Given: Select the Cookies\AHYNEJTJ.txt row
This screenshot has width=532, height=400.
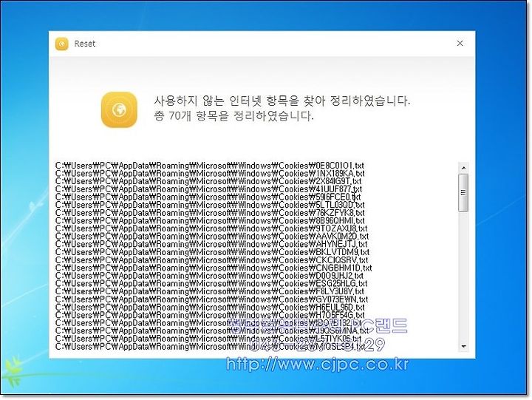Looking at the screenshot, I should (x=211, y=244).
